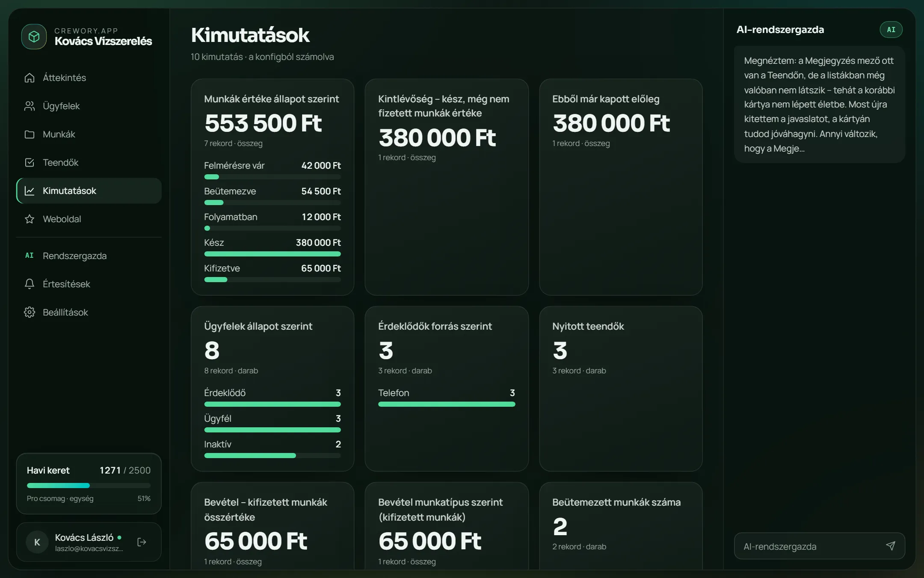Screen dimensions: 924x578
Task: Select the Ügyfél 3 row
Action: coord(272,423)
